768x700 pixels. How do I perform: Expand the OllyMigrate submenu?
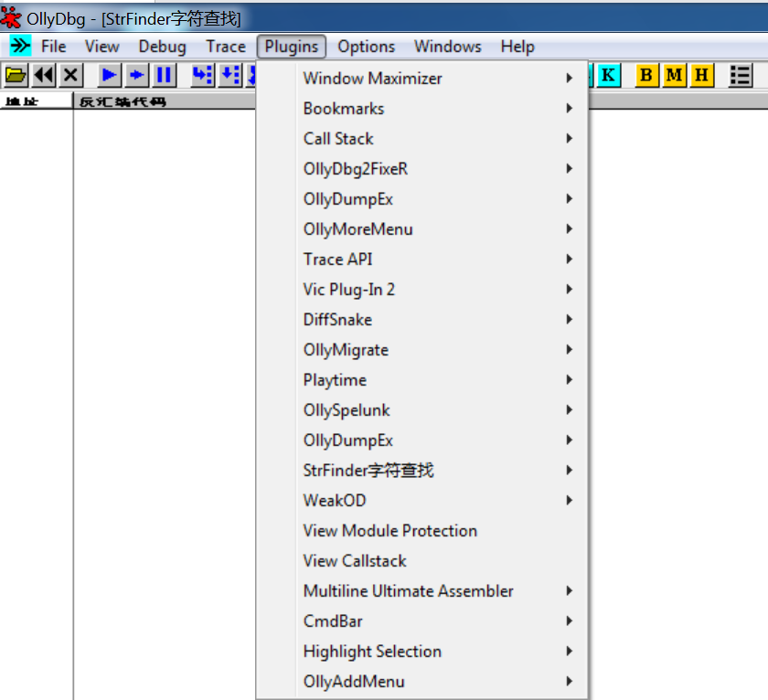422,349
